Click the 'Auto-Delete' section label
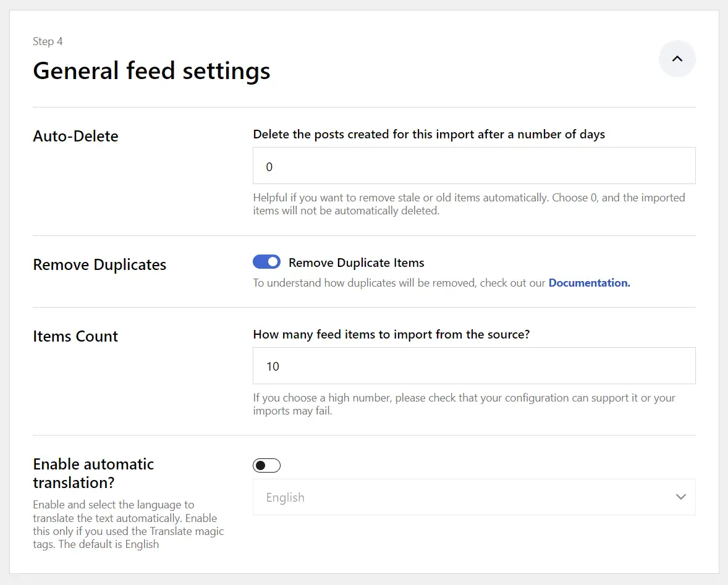This screenshot has width=728, height=585. (75, 137)
